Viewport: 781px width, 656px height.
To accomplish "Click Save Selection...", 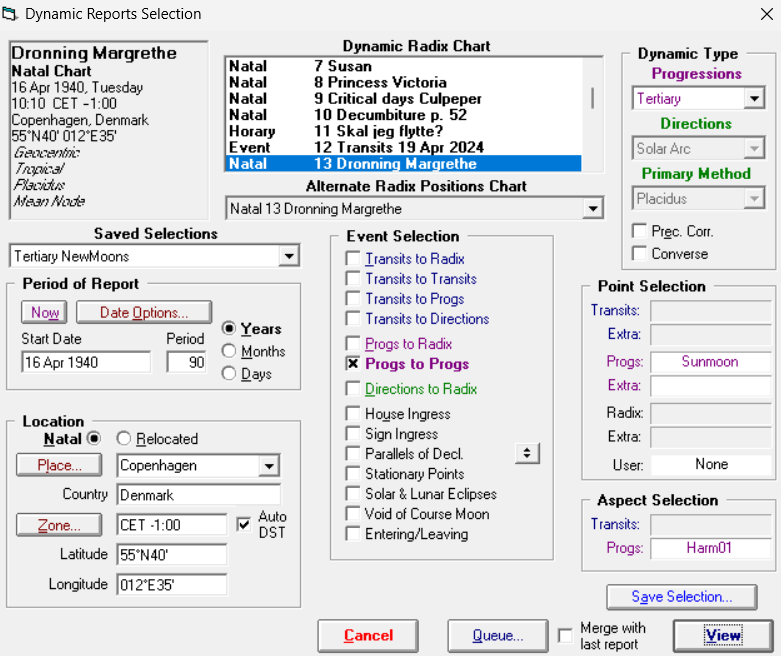I will point(682,597).
